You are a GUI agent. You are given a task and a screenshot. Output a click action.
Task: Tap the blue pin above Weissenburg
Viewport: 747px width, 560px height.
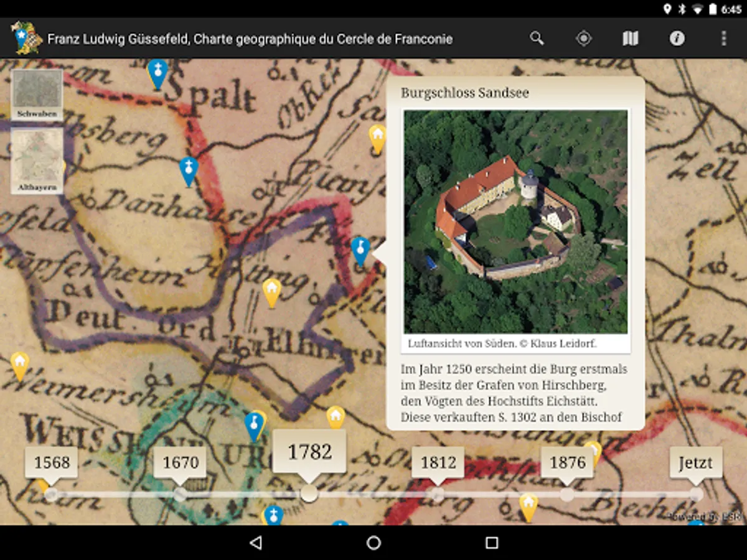coord(253,427)
